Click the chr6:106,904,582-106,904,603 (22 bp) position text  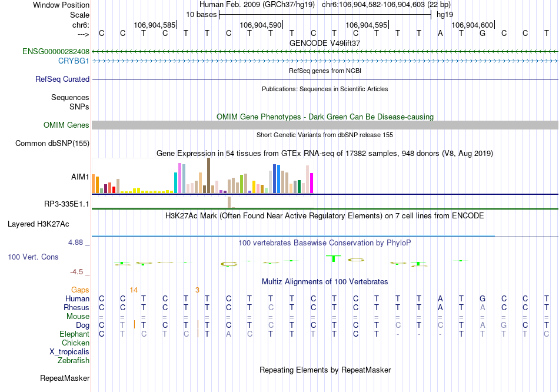386,5
